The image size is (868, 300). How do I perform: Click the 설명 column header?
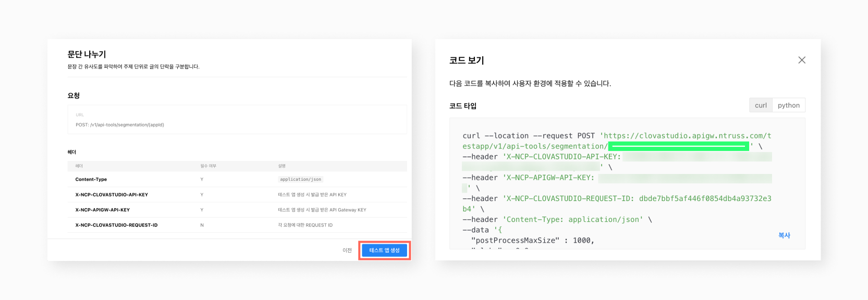pos(282,166)
